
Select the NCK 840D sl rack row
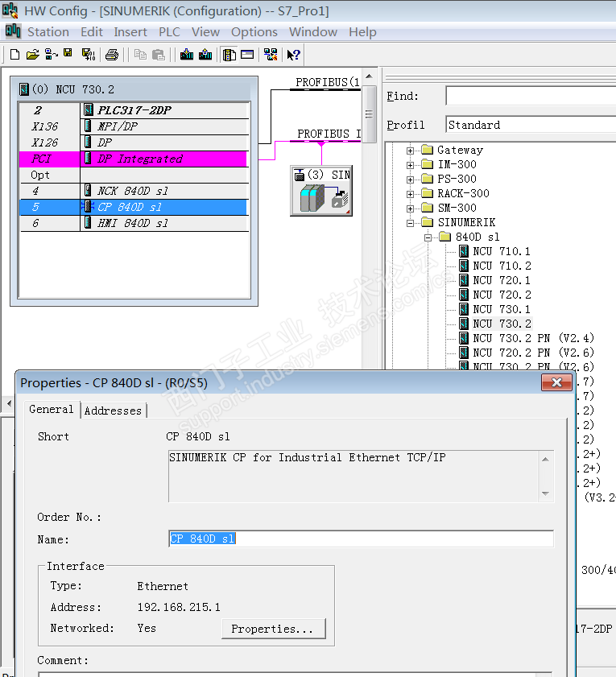pyautogui.click(x=133, y=191)
